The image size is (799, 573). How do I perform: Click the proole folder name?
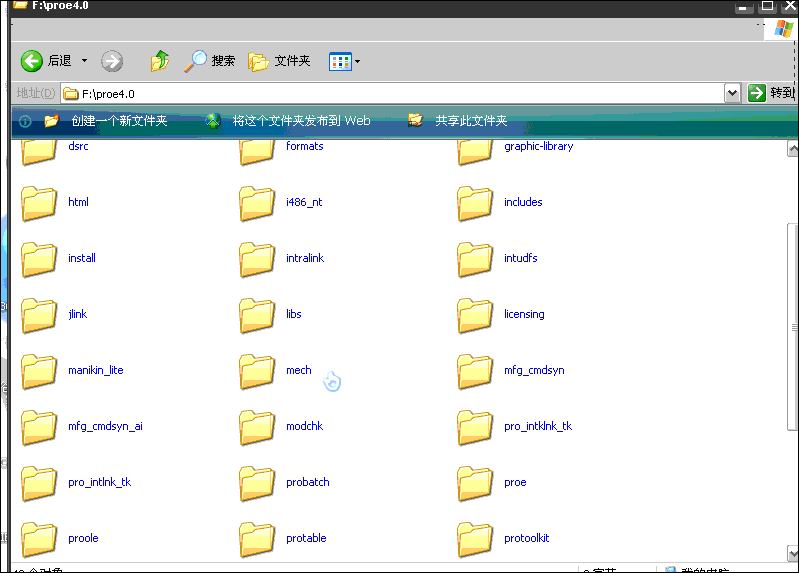[x=83, y=538]
